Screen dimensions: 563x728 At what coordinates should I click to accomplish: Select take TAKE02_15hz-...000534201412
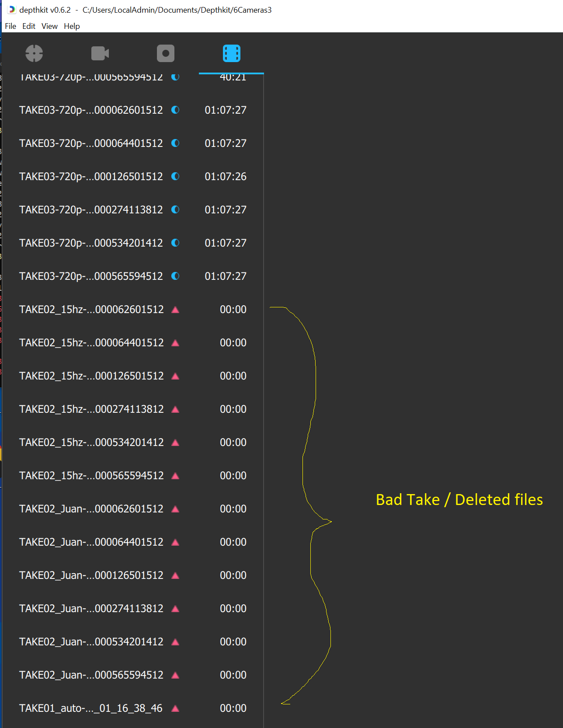click(91, 442)
